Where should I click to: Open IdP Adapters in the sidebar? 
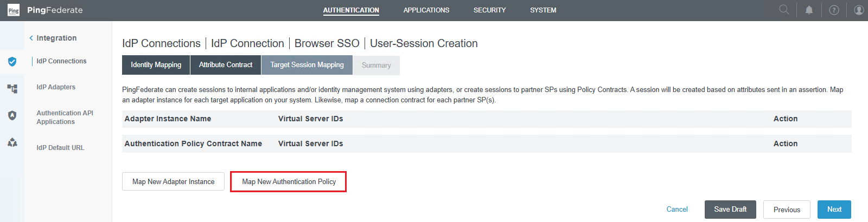(x=56, y=87)
